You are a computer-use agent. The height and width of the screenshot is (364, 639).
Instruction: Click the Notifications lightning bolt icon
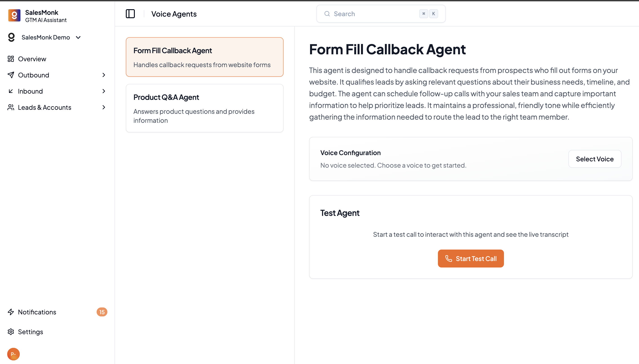pos(11,312)
